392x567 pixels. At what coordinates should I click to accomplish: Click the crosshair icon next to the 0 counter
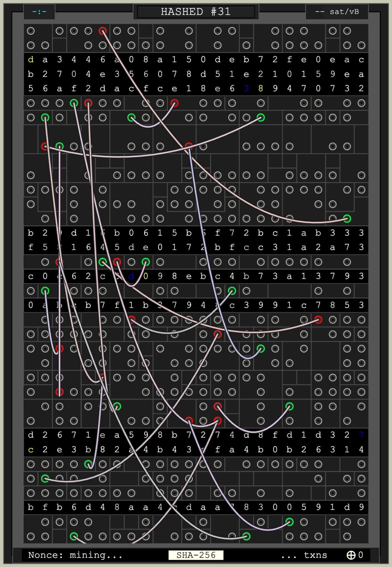click(351, 555)
